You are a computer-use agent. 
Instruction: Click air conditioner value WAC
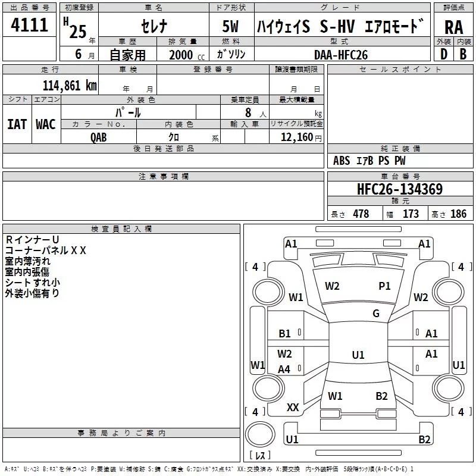point(46,124)
